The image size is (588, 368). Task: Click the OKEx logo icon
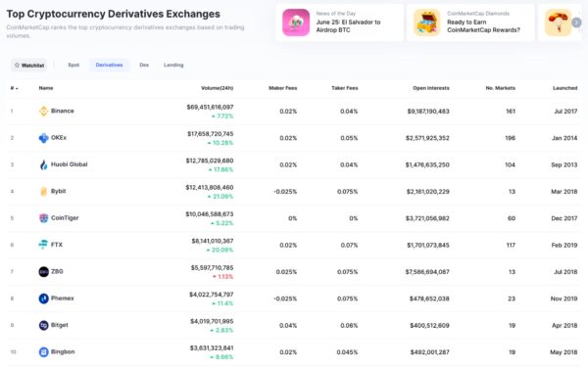(x=43, y=138)
